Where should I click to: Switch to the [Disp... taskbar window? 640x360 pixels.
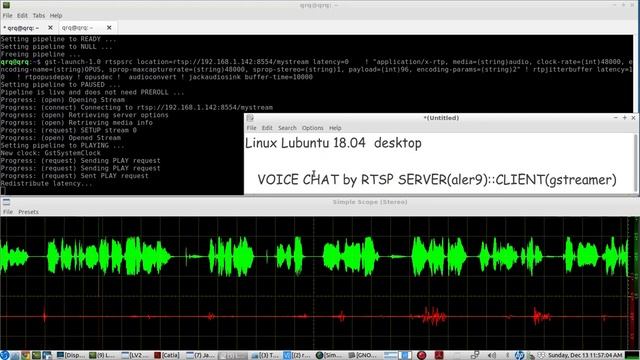[71, 355]
